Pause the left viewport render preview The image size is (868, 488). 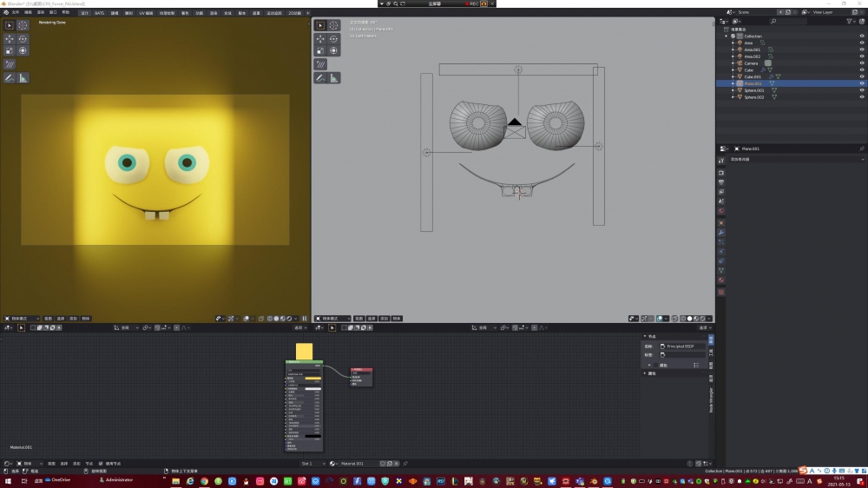coord(305,319)
